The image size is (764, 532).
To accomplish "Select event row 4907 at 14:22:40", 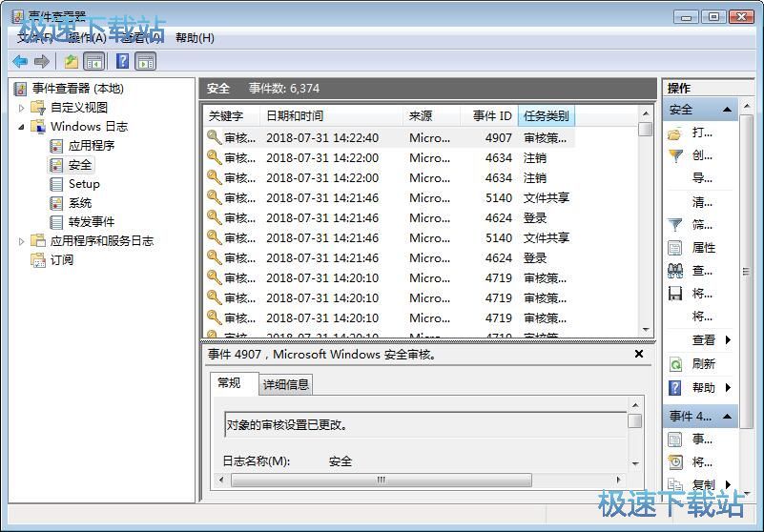I will tap(389, 138).
